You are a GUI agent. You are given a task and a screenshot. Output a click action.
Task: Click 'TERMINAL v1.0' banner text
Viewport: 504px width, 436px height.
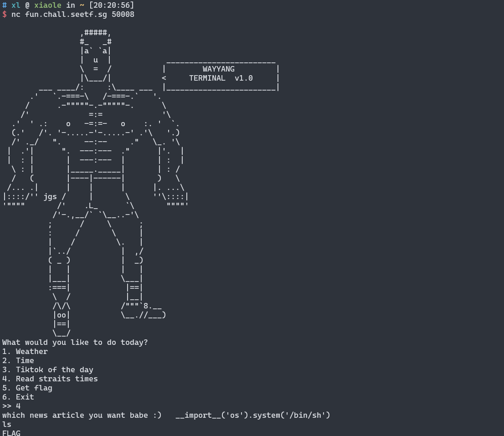pyautogui.click(x=221, y=78)
